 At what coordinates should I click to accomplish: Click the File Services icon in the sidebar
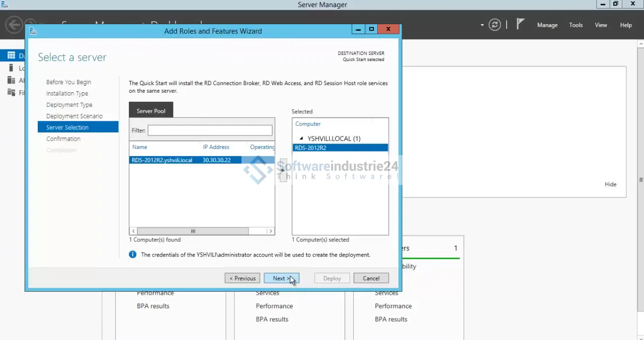point(11,92)
